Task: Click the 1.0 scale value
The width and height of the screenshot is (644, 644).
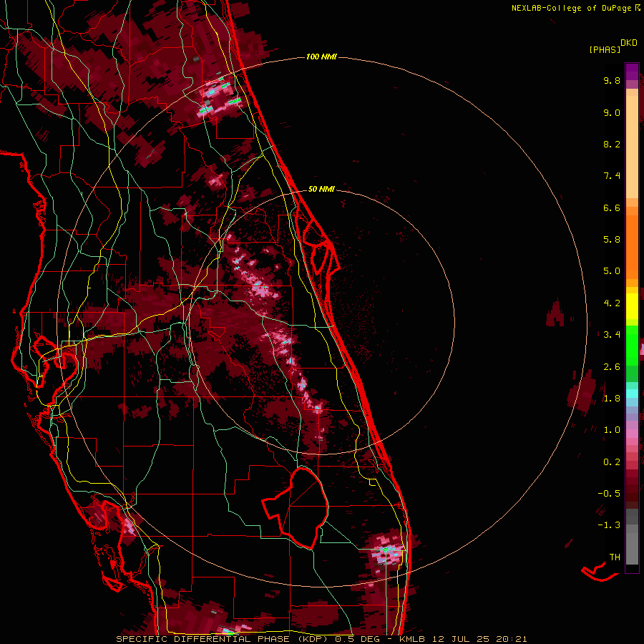Action: point(612,431)
